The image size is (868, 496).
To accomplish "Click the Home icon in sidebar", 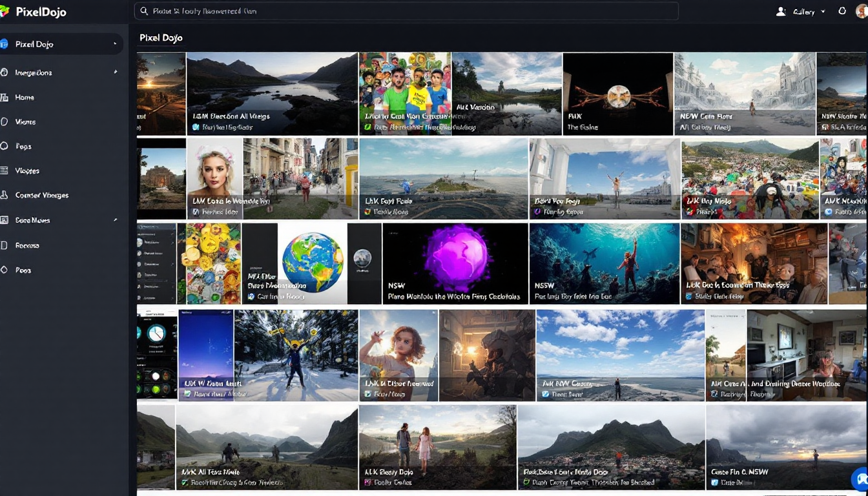I will click(x=4, y=98).
